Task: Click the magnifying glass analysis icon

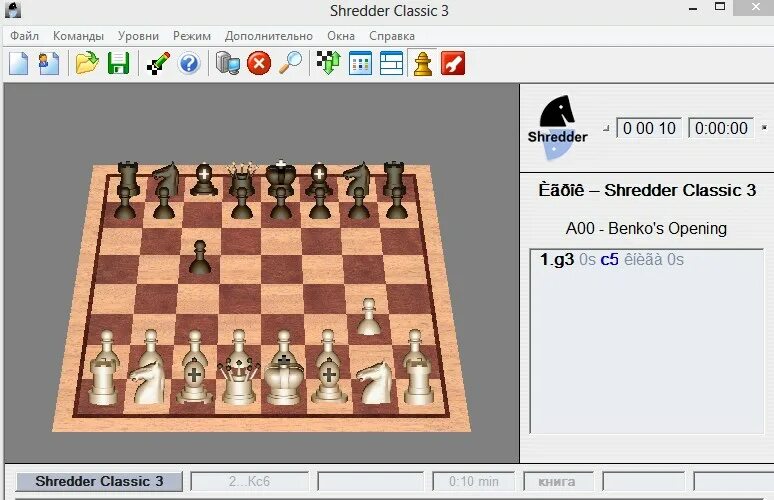Action: tap(290, 63)
